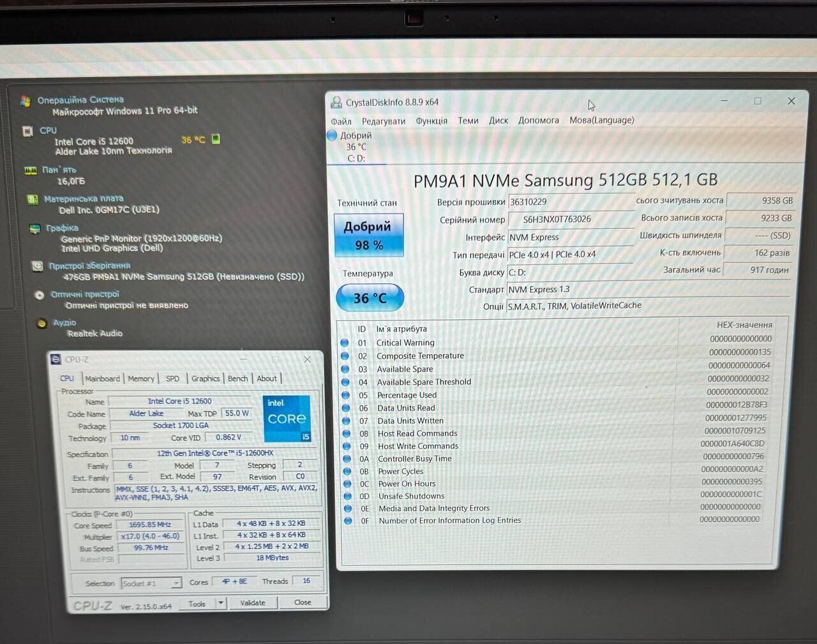Viewport: 817px width, 644px height.
Task: Select the Critical Warning attribute row
Action: click(405, 343)
